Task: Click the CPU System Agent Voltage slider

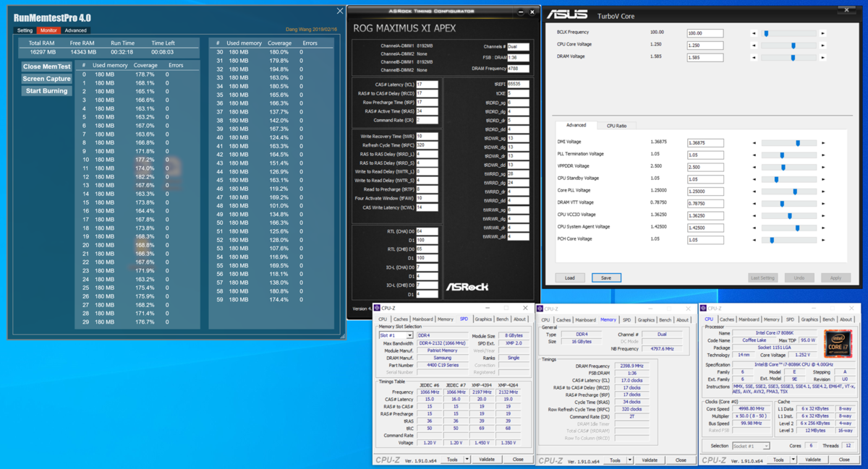Action: tap(789, 228)
